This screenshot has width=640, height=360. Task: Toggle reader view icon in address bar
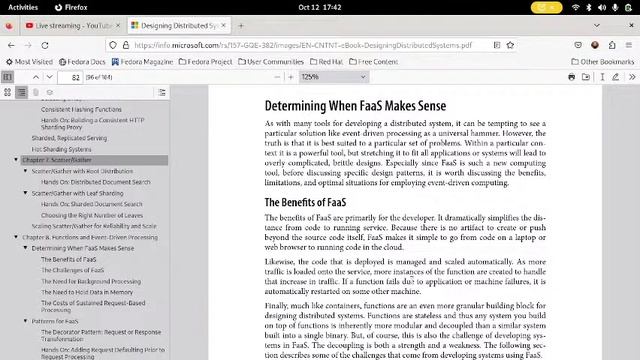(497, 45)
